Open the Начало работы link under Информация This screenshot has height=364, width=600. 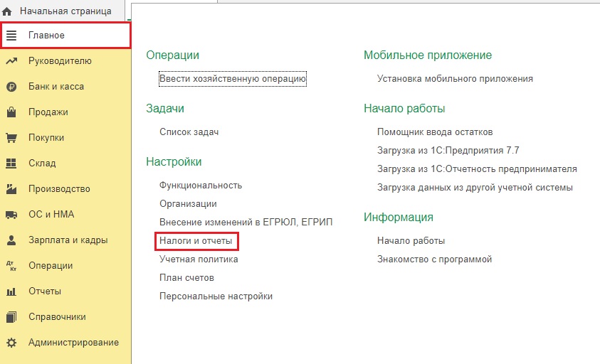coord(411,241)
